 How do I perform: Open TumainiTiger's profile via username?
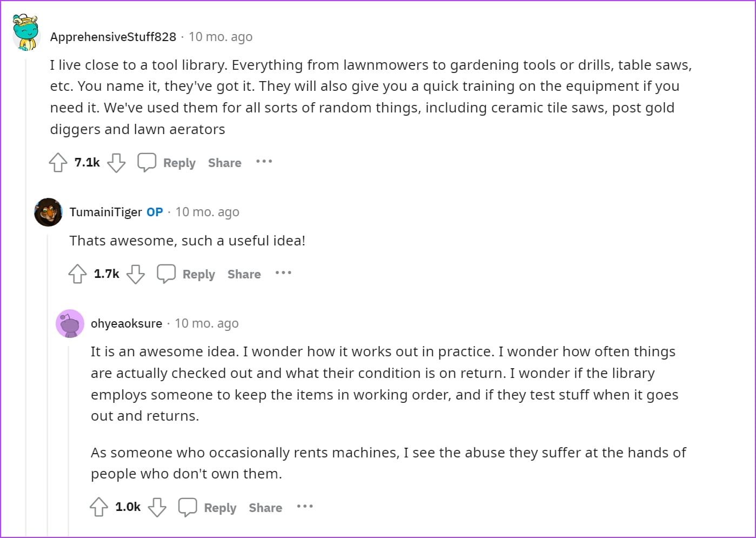coord(106,212)
